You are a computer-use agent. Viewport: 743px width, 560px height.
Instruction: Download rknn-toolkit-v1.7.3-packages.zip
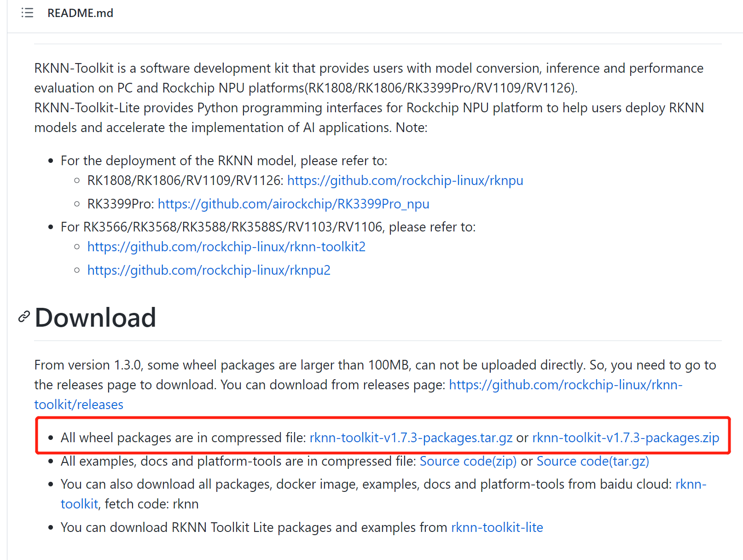pos(625,438)
